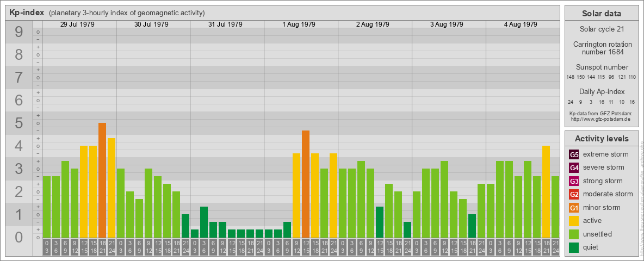Click the G4 severe storm badge
644x261 pixels.
(574, 167)
